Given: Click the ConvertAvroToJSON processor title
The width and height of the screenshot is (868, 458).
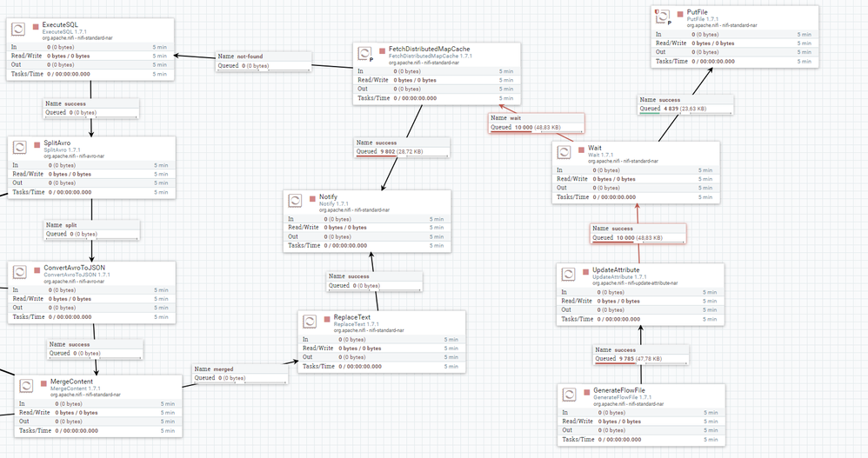Looking at the screenshot, I should click(x=74, y=268).
